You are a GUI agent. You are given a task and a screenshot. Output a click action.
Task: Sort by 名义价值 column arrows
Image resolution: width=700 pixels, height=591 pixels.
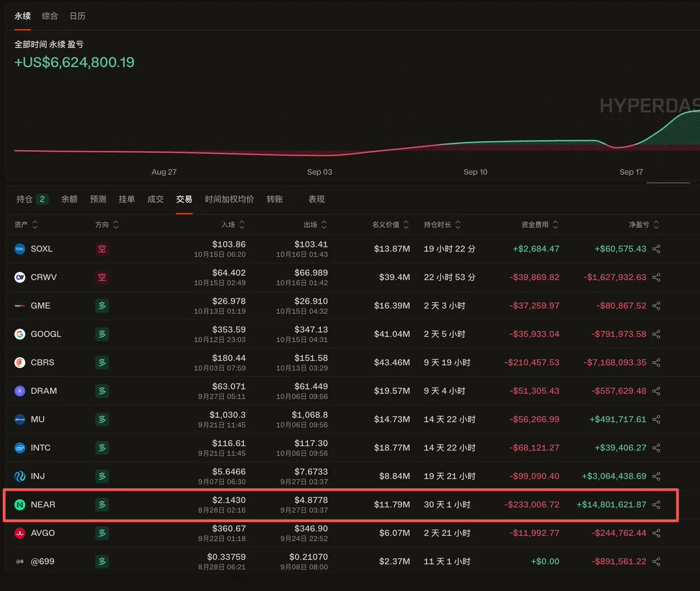click(x=406, y=225)
